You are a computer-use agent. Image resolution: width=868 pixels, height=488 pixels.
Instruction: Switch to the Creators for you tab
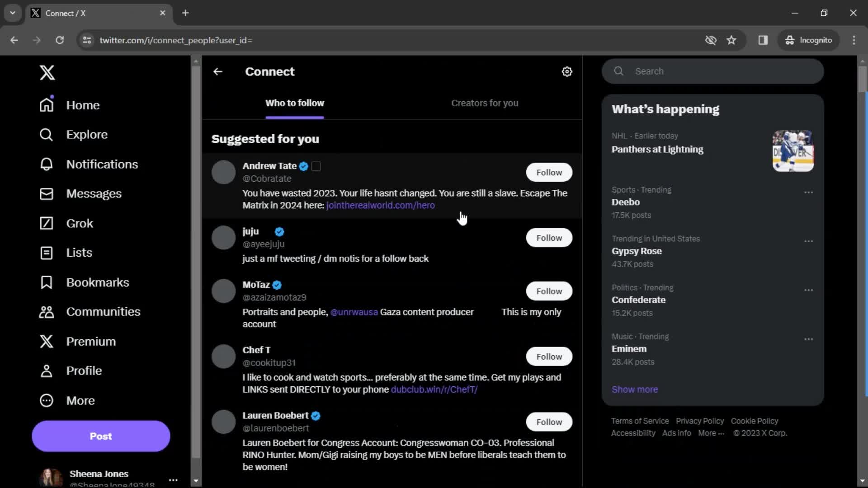click(485, 103)
